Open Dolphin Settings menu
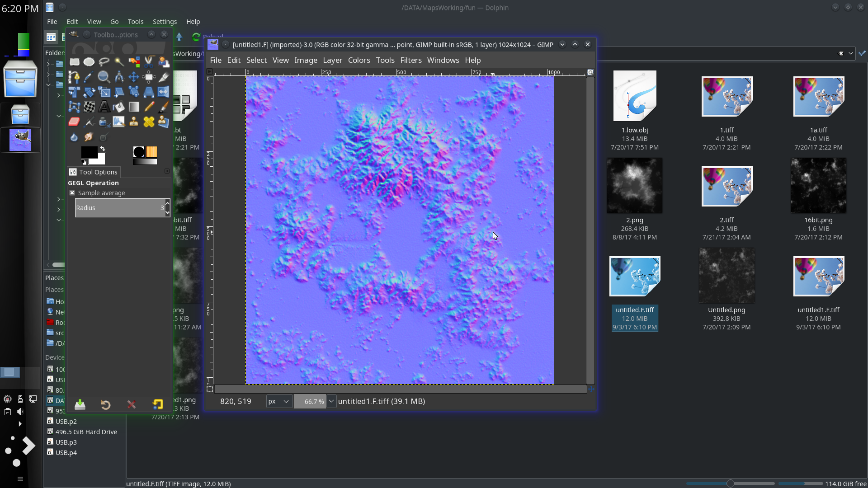868x488 pixels. [165, 22]
